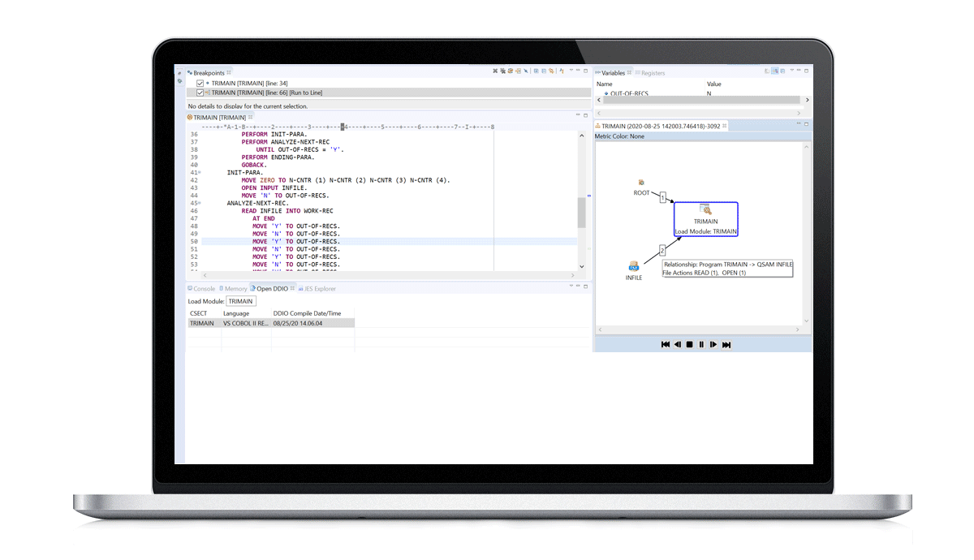The image size is (974, 560).
Task: Switch to the Registers tab
Action: [653, 73]
